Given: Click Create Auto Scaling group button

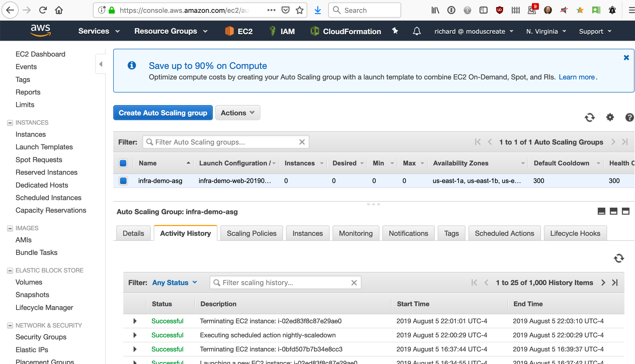Looking at the screenshot, I should (x=163, y=113).
